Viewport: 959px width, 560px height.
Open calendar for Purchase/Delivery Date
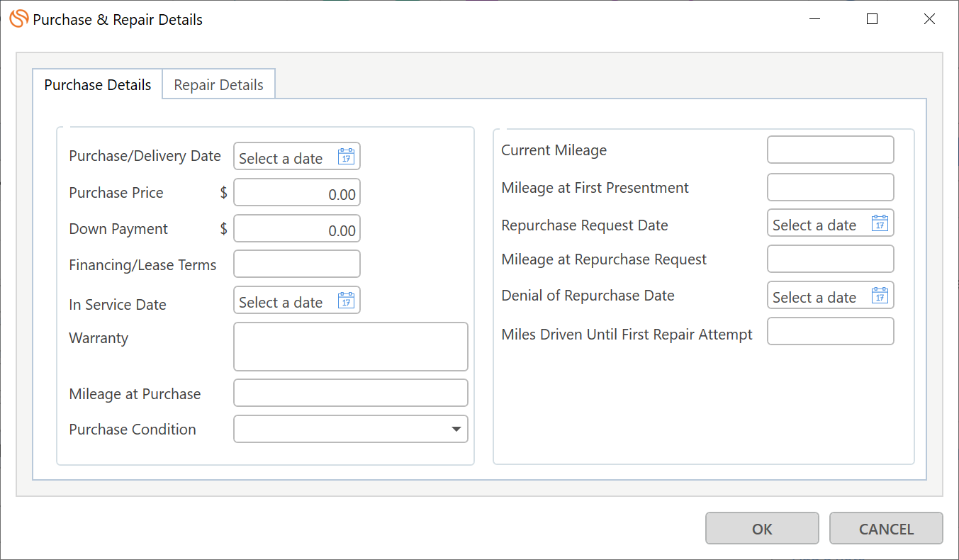(x=346, y=157)
